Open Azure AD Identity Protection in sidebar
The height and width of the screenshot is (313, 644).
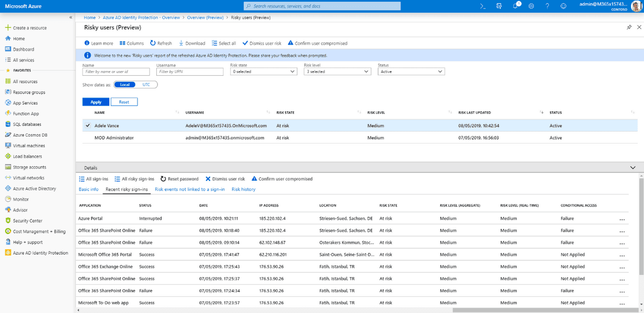(40, 253)
